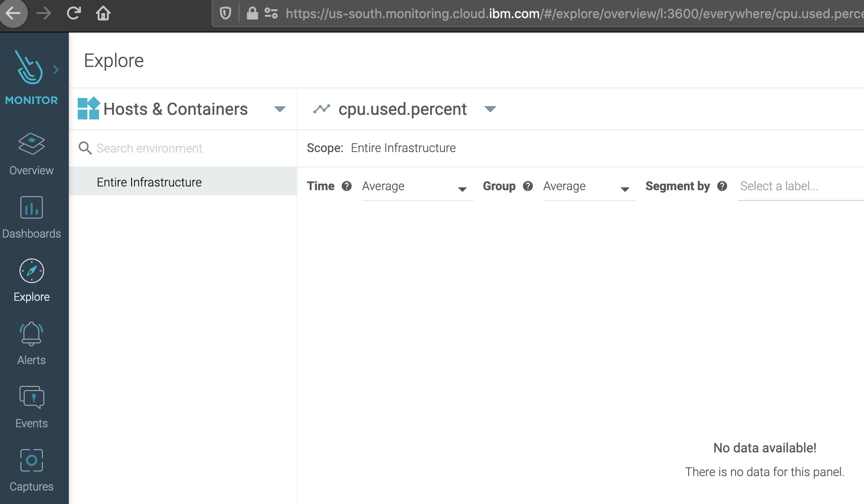Open the tracking protection shield icon
Viewport: 864px width, 504px height.
pyautogui.click(x=226, y=13)
